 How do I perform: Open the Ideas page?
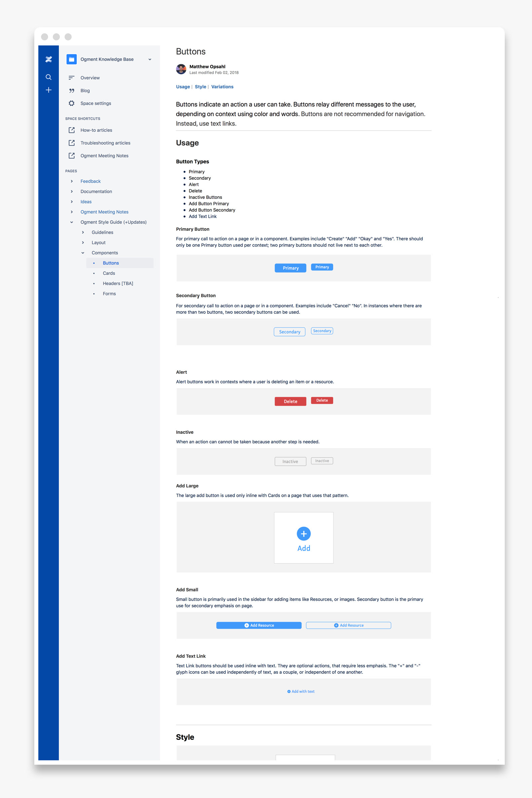[x=86, y=202]
